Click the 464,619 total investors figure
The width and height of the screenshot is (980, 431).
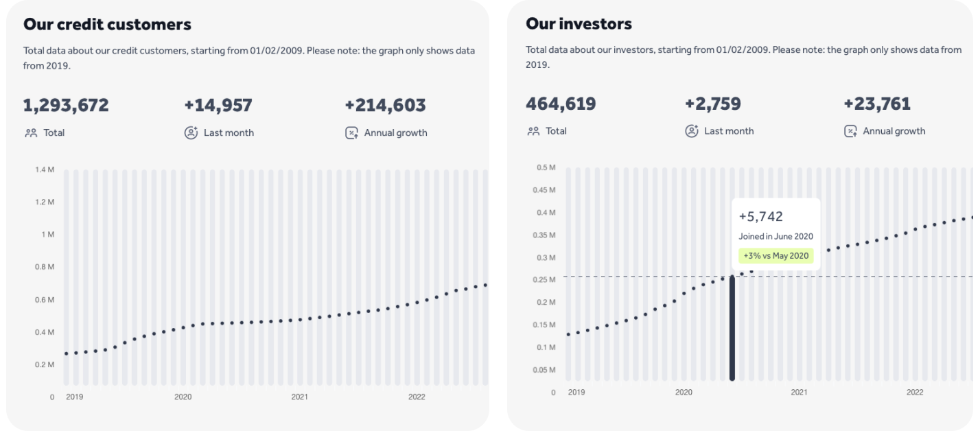[x=561, y=104]
